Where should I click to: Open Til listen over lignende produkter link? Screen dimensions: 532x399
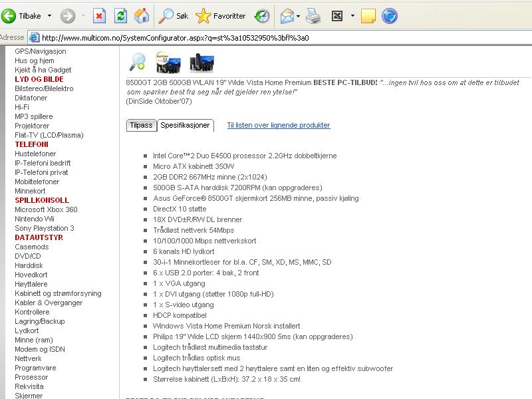[x=279, y=125]
